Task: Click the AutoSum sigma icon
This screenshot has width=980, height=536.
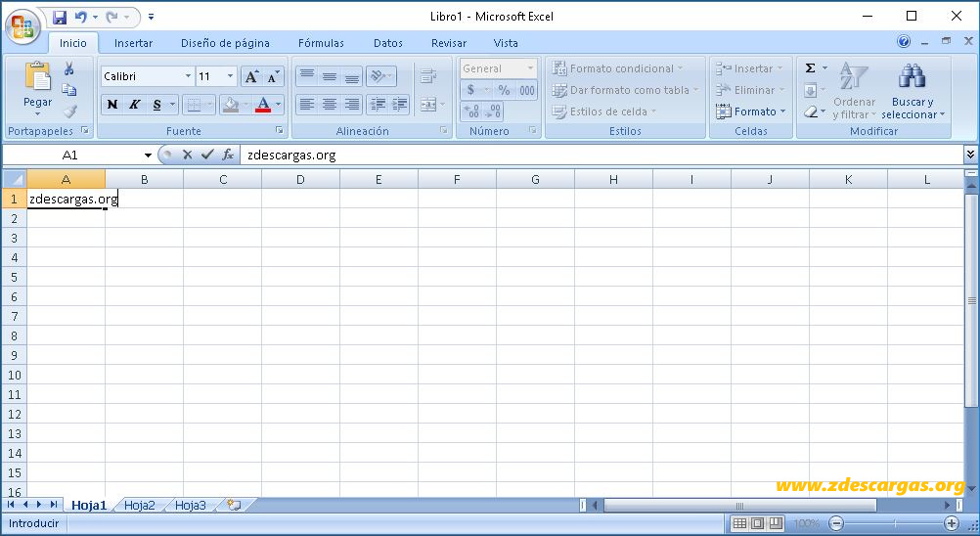Action: (810, 68)
